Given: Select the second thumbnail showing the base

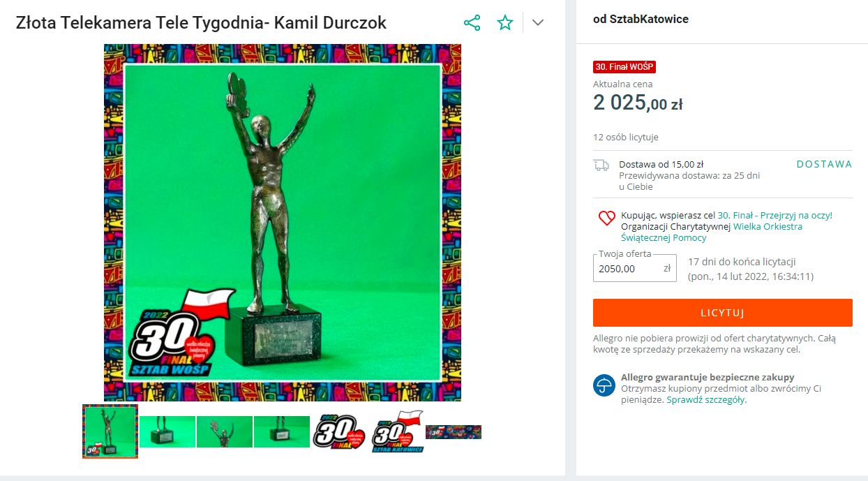Looking at the screenshot, I should [x=167, y=431].
